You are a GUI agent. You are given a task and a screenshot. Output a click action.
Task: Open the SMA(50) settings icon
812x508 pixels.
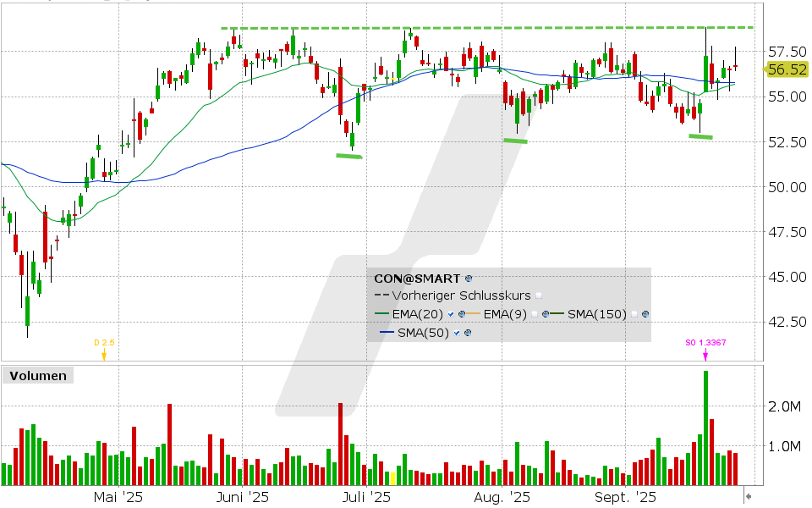tap(468, 333)
